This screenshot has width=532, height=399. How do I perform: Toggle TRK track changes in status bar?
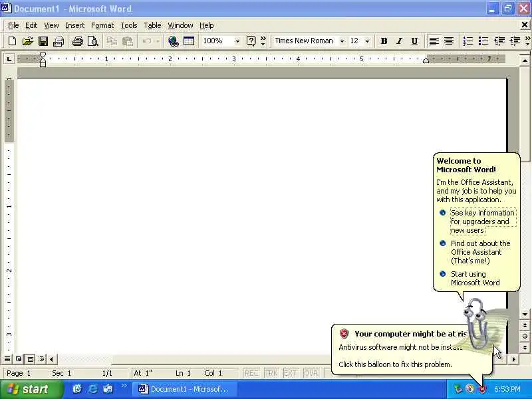[x=271, y=373]
